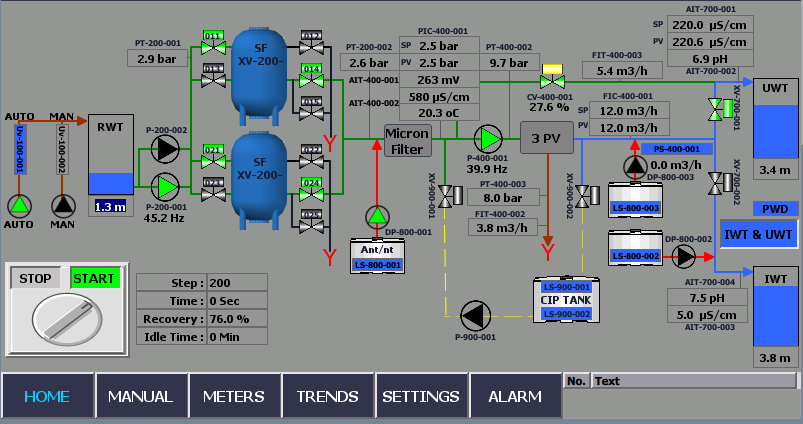The height and width of the screenshot is (424, 803).
Task: Click valve 013 icon
Action: point(213,76)
